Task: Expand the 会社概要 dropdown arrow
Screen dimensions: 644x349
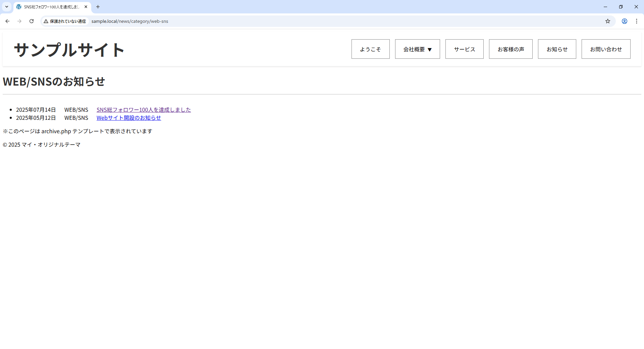Action: [430, 50]
